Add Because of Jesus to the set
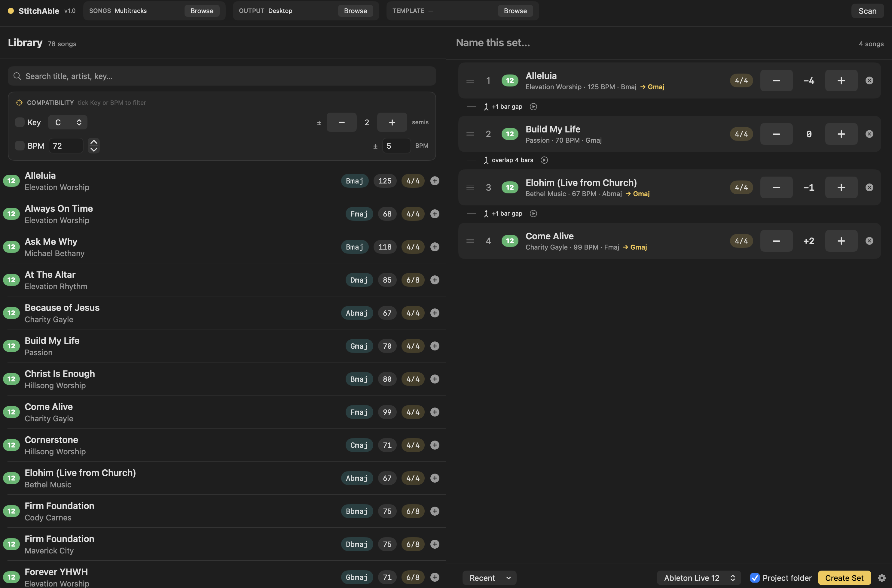The image size is (892, 588). (435, 313)
